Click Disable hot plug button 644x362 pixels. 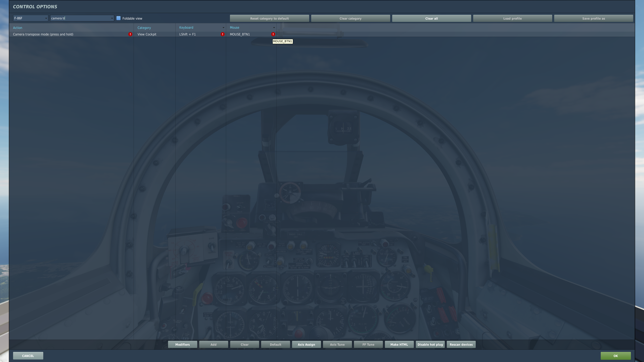coord(430,344)
